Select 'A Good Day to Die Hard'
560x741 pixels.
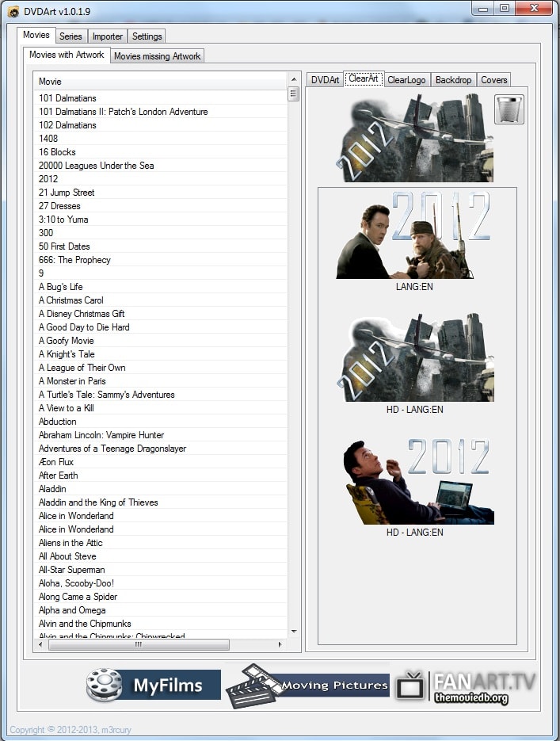point(161,327)
